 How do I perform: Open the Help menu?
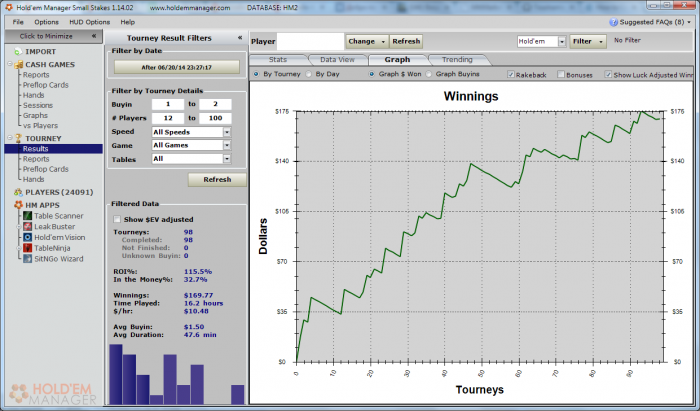pyautogui.click(x=127, y=22)
